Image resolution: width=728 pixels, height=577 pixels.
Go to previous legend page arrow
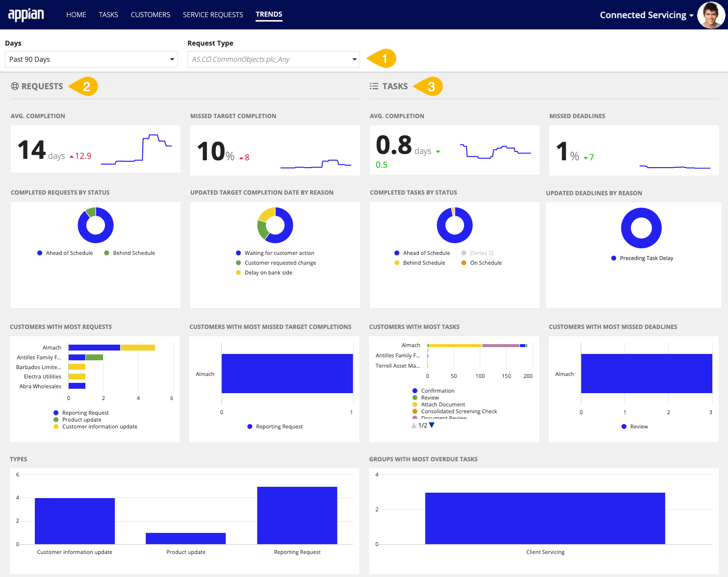pos(414,425)
